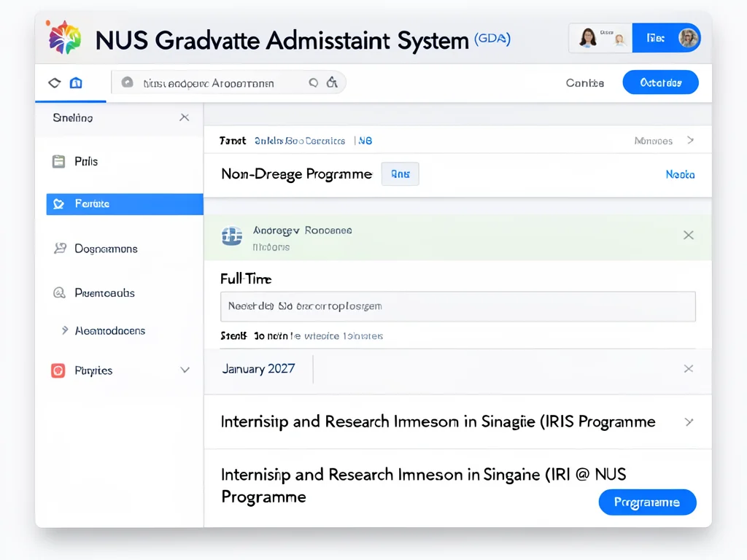Click the icon right of the magnifier
The height and width of the screenshot is (560, 747).
[332, 82]
